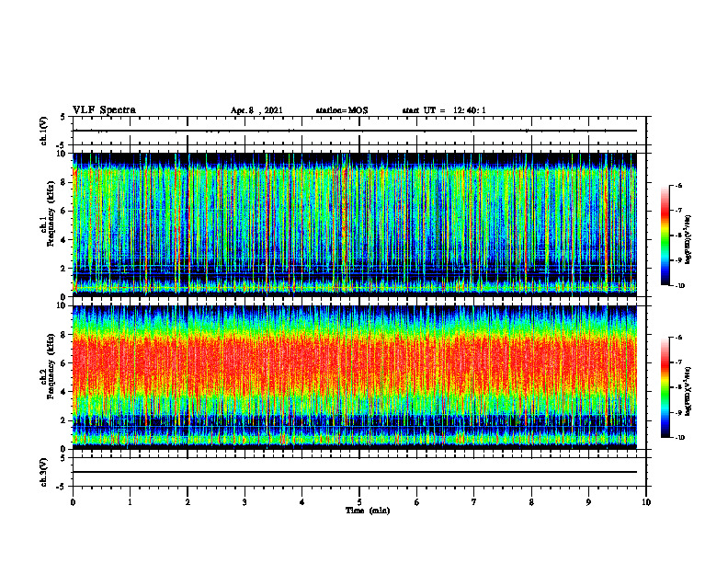Click the time axis tick label "1"
The width and height of the screenshot is (728, 563).
pyautogui.click(x=130, y=502)
